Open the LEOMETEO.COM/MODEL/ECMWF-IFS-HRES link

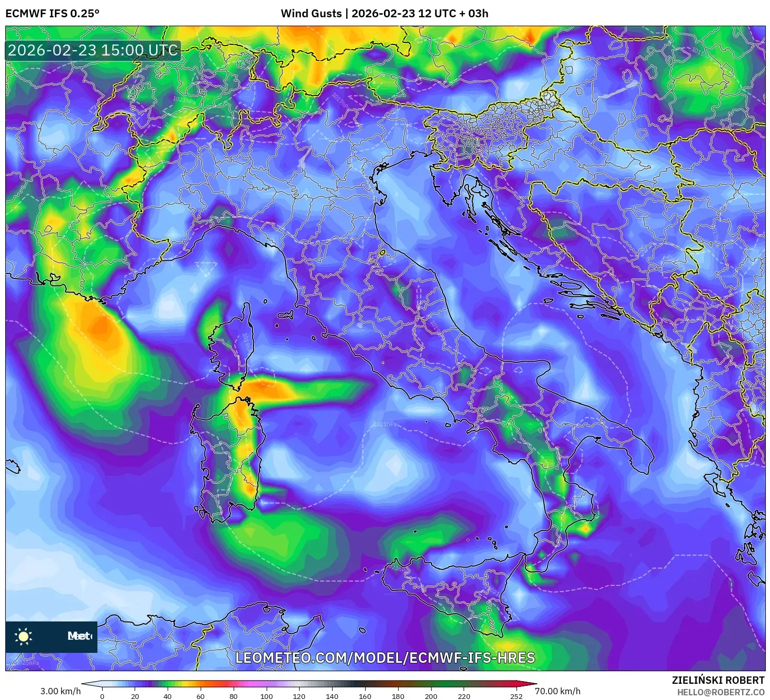[386, 660]
